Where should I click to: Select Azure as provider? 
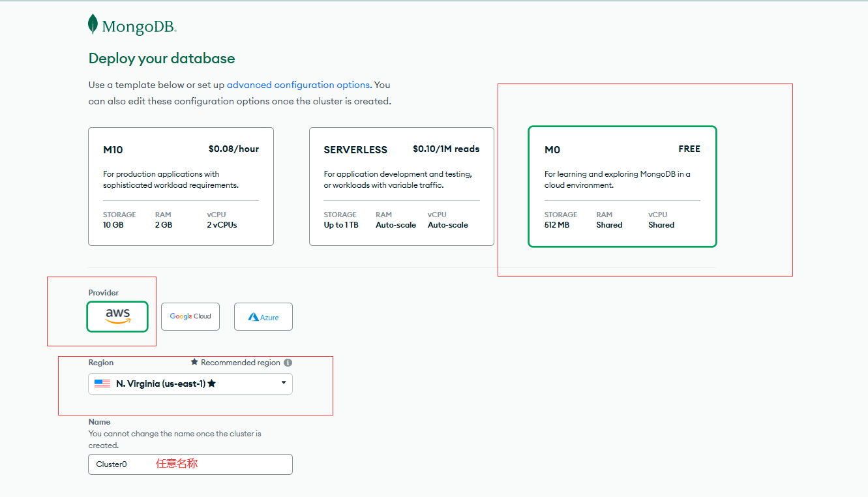click(263, 317)
